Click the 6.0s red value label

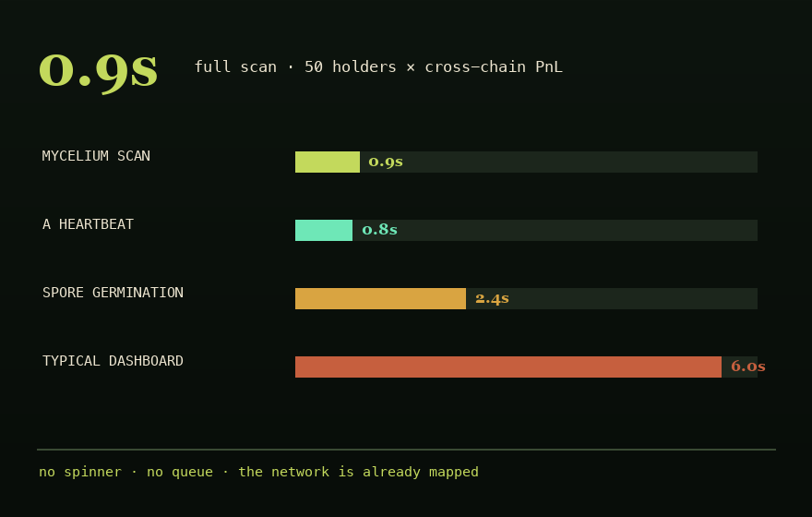click(x=747, y=367)
